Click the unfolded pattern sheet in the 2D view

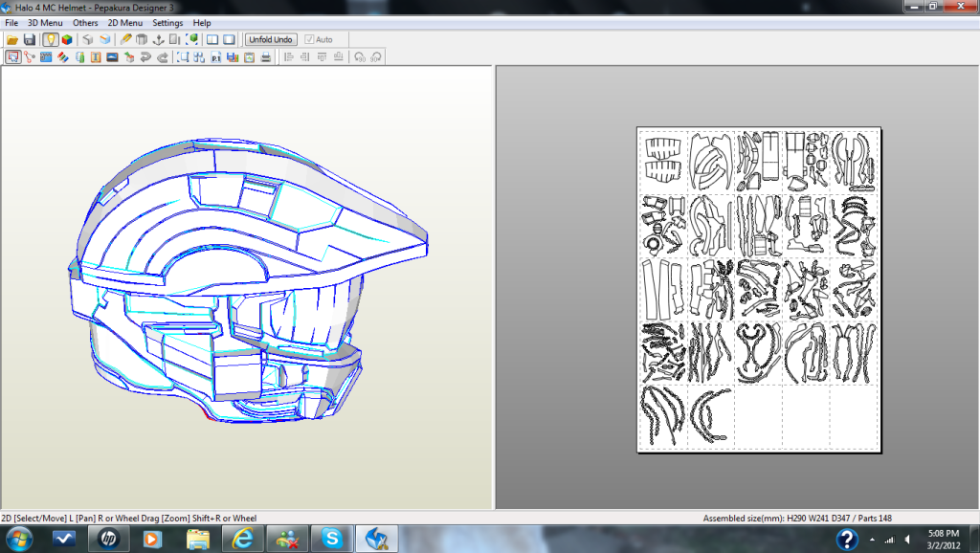[759, 290]
